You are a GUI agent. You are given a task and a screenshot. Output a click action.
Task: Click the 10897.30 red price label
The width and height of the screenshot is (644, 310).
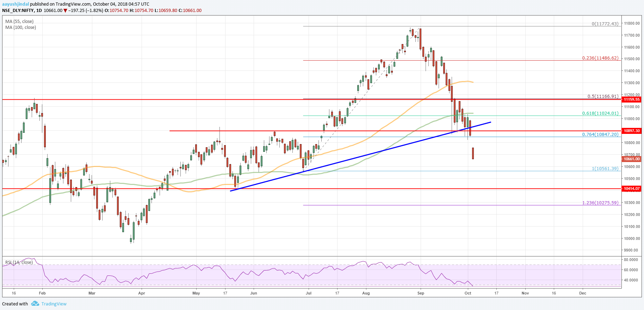click(632, 131)
